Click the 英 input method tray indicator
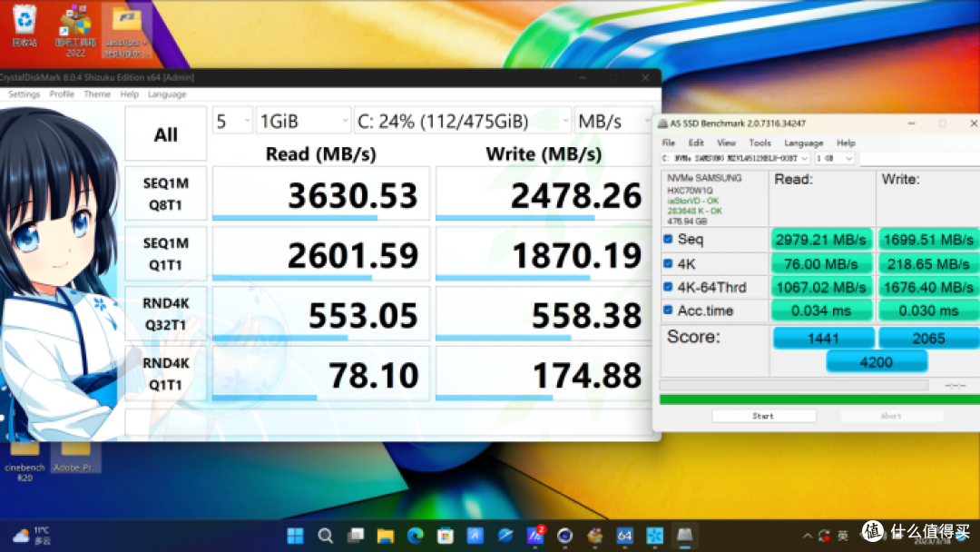Image resolution: width=980 pixels, height=552 pixels. [x=842, y=536]
